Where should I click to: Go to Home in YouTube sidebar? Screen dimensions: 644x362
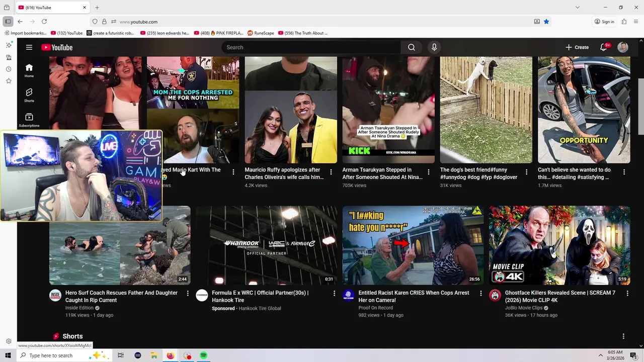coord(29,70)
